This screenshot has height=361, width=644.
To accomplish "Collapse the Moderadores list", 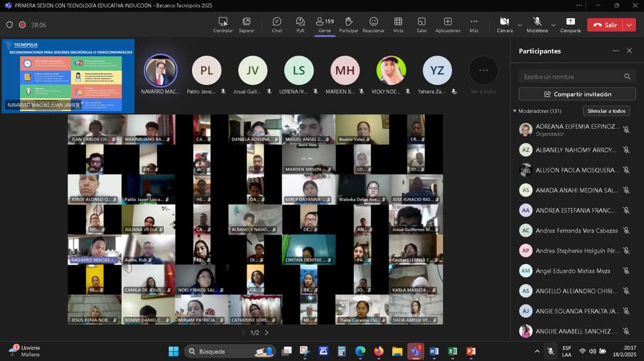I will tap(515, 111).
